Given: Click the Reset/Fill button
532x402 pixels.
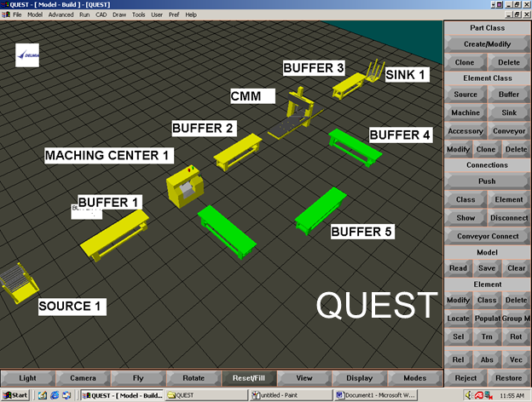Looking at the screenshot, I should point(249,378).
